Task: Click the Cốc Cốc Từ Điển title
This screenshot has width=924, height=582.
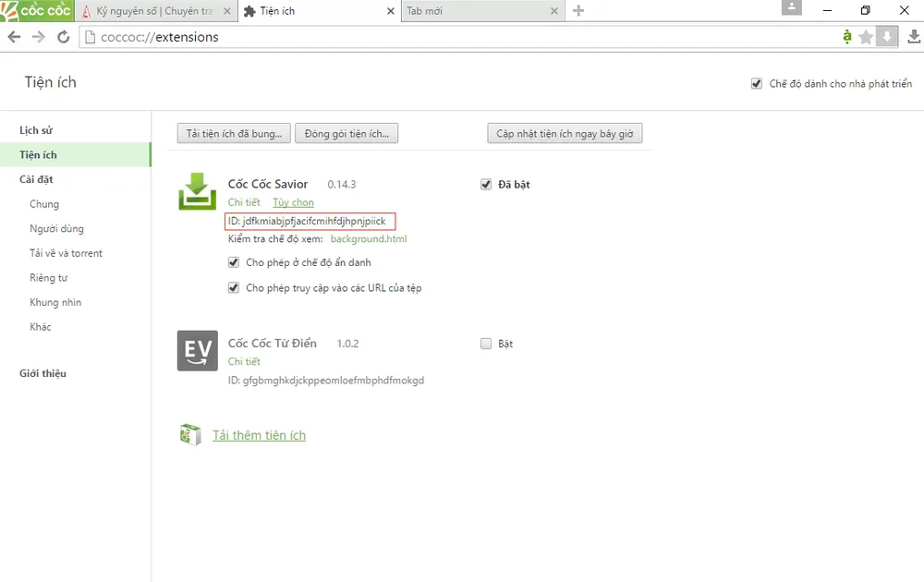Action: click(273, 344)
